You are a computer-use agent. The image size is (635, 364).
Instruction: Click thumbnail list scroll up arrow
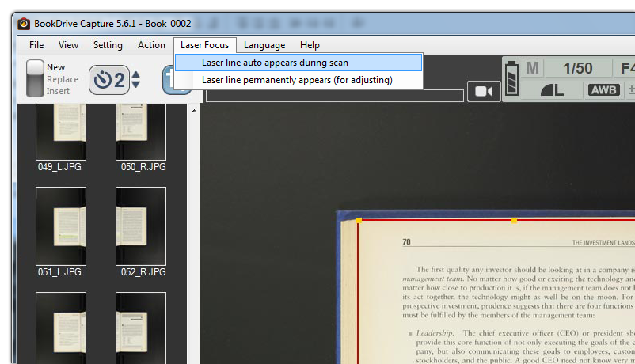point(194,111)
